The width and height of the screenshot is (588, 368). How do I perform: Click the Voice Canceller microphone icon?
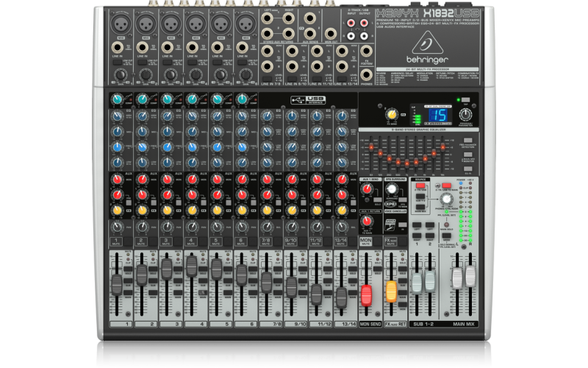point(390,225)
